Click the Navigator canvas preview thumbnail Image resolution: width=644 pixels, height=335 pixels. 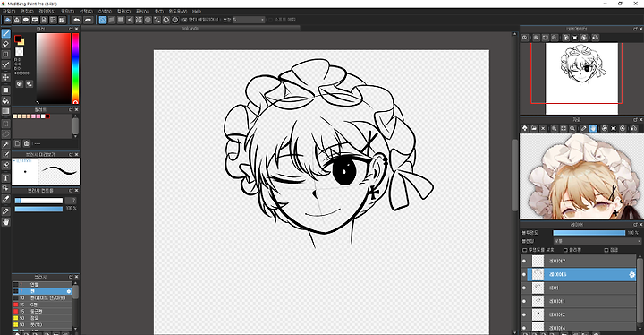(581, 78)
